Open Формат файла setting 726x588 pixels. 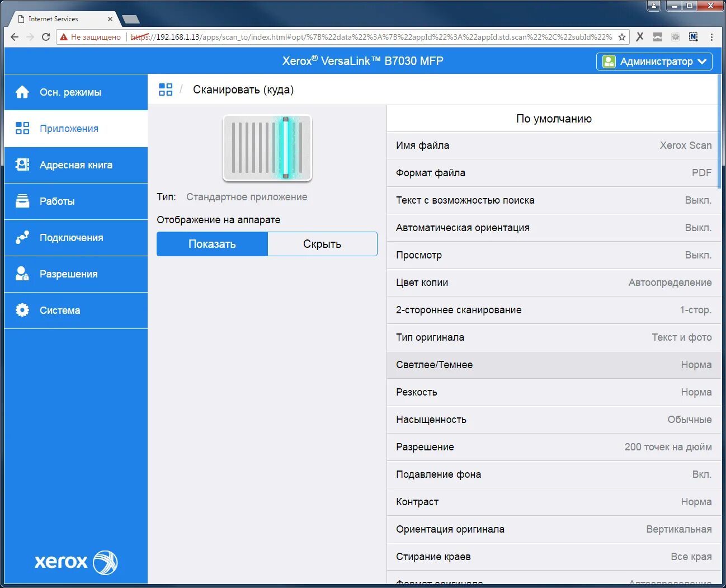[554, 173]
